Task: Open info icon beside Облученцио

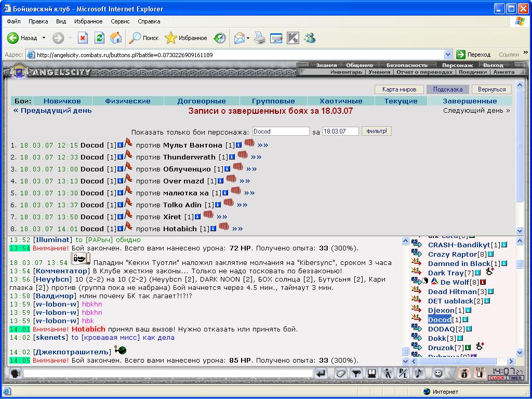Action: [x=228, y=169]
